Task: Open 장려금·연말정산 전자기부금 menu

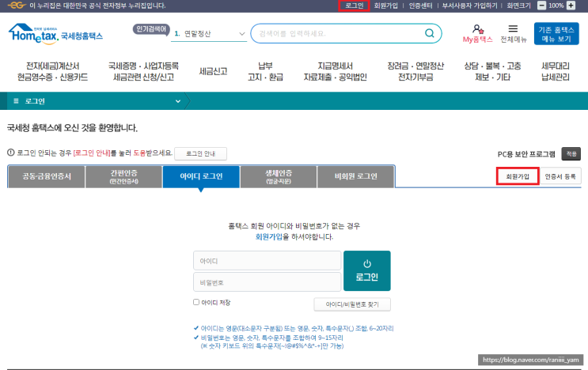Action: (x=415, y=71)
